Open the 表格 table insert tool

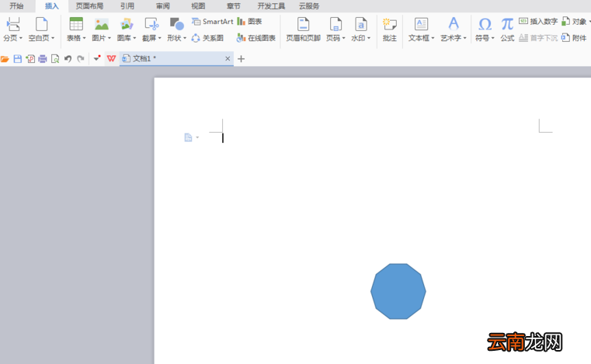point(76,24)
